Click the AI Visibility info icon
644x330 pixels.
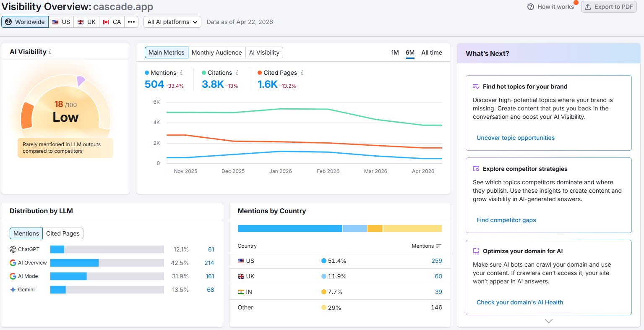click(x=50, y=52)
